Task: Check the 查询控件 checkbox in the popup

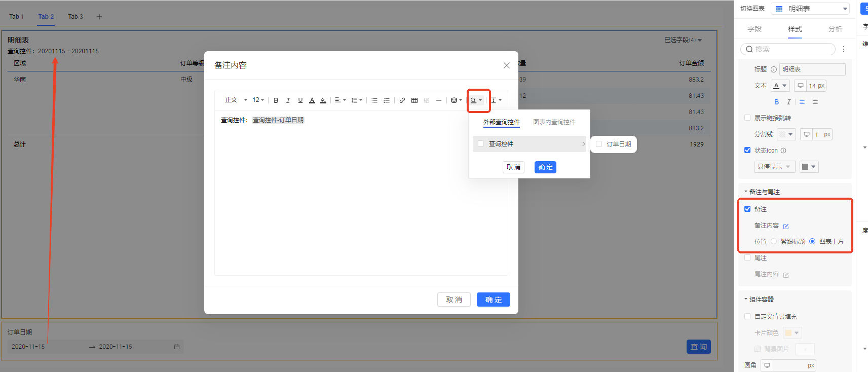Action: pyautogui.click(x=481, y=144)
